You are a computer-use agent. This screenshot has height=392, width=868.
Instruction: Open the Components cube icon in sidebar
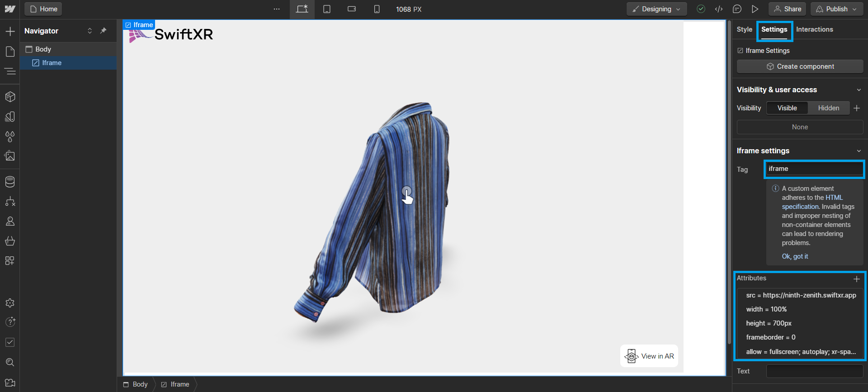10,97
